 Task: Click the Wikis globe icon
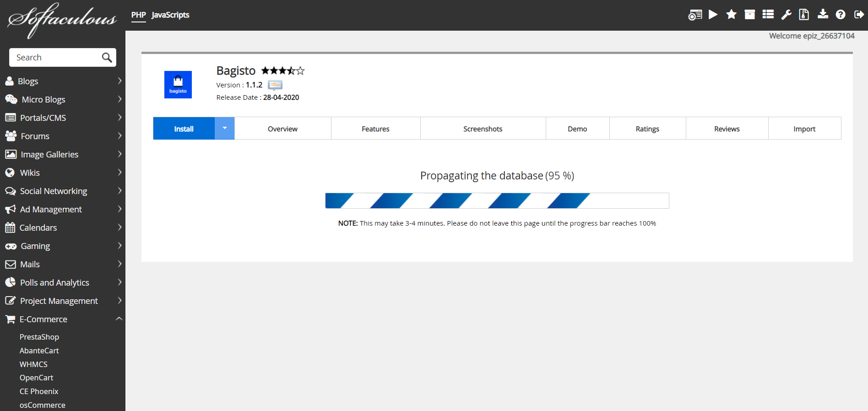(x=10, y=173)
